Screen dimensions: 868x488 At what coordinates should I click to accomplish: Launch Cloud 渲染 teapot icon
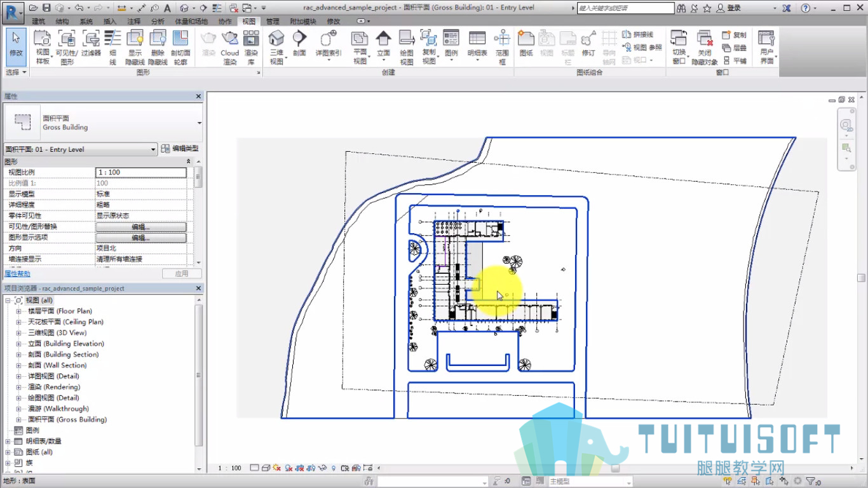[x=229, y=47]
